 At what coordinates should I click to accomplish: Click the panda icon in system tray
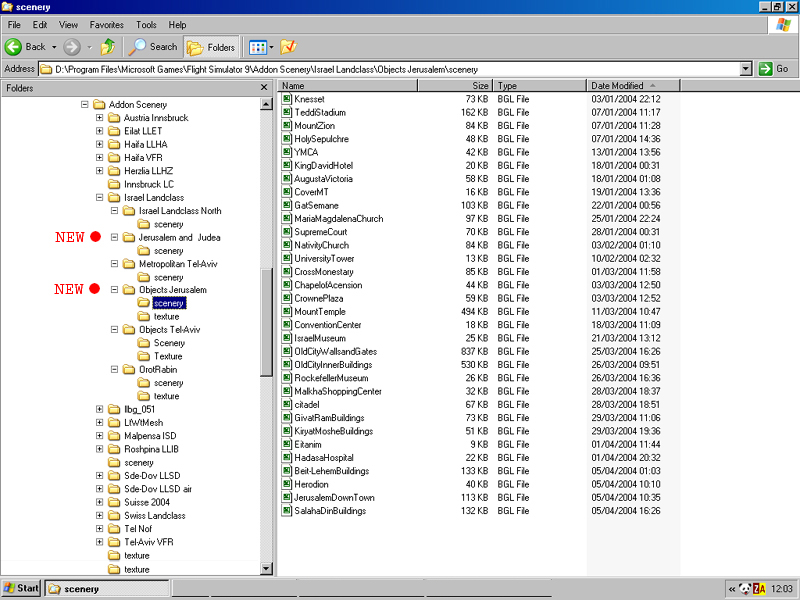coord(745,589)
